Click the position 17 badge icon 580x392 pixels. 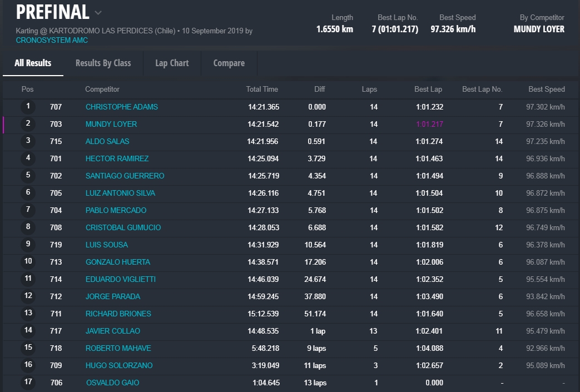[28, 382]
